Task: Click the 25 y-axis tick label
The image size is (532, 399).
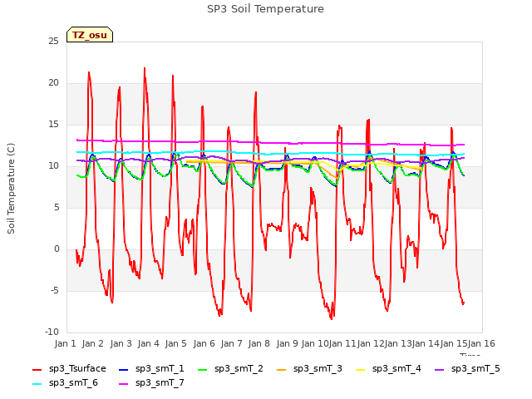Action: pos(53,42)
